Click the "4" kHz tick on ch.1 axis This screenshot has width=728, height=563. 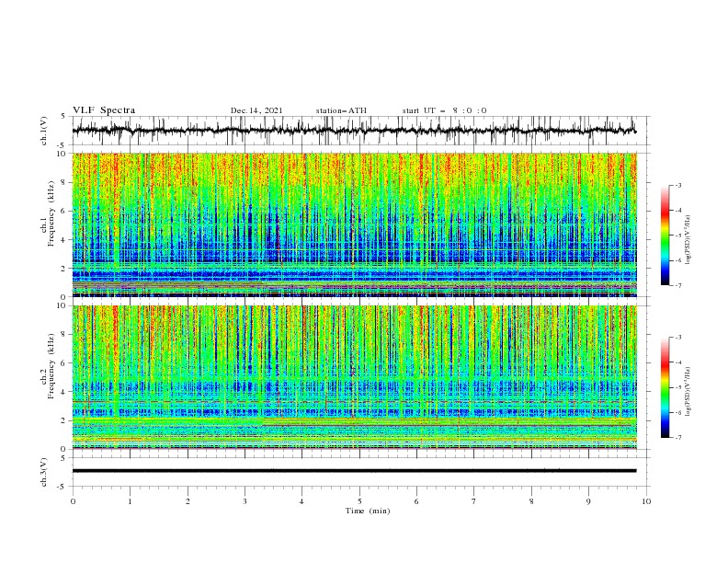[65, 240]
